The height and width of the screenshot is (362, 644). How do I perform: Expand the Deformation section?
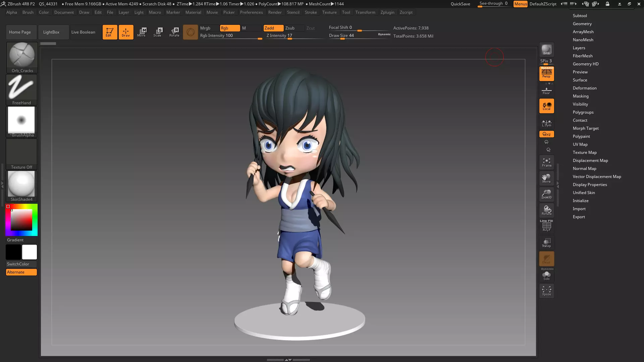click(584, 88)
